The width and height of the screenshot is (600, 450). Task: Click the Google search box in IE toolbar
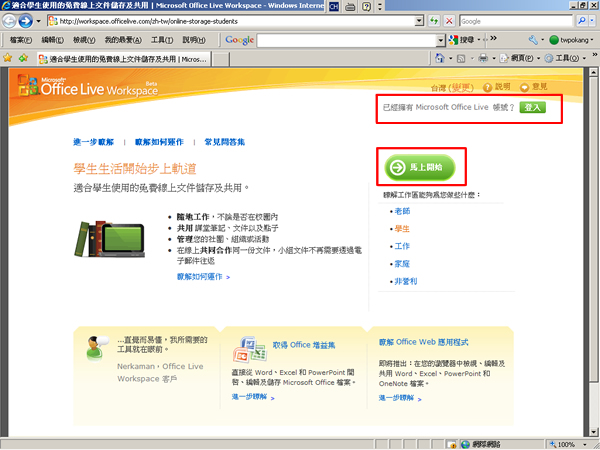515,21
